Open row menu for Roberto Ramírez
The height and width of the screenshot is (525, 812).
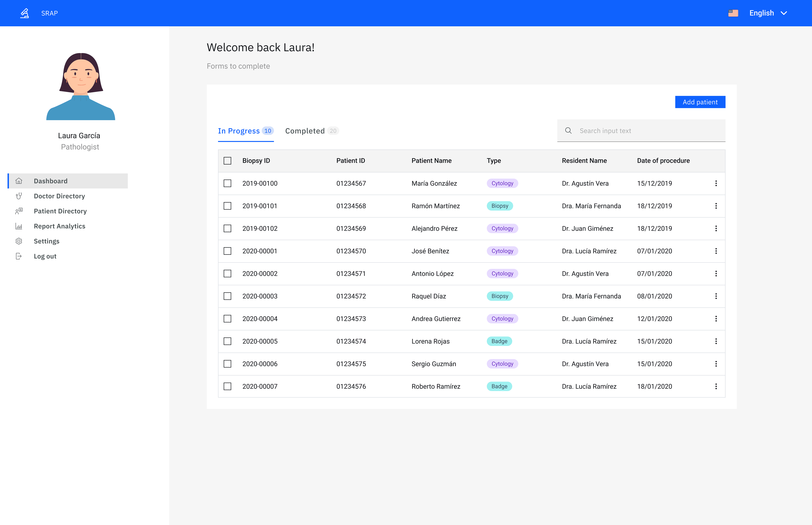716,386
